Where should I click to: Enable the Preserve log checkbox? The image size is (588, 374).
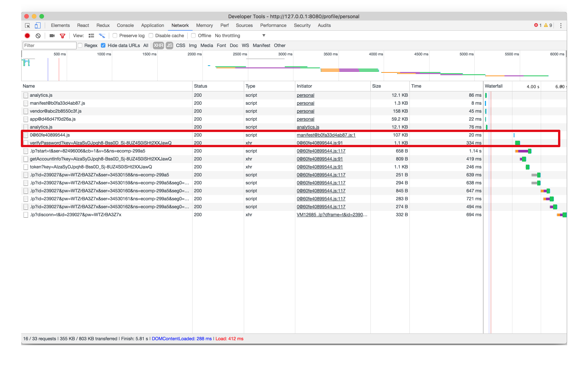tap(115, 36)
